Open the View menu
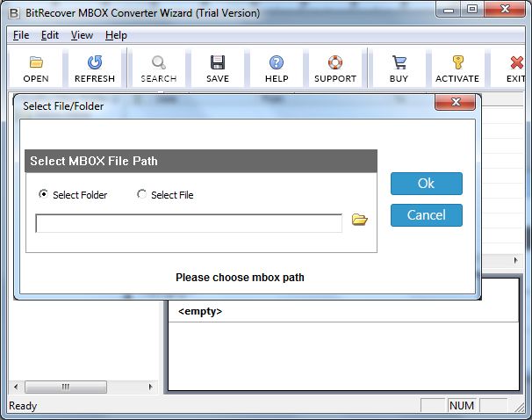532x420 pixels. [x=82, y=35]
